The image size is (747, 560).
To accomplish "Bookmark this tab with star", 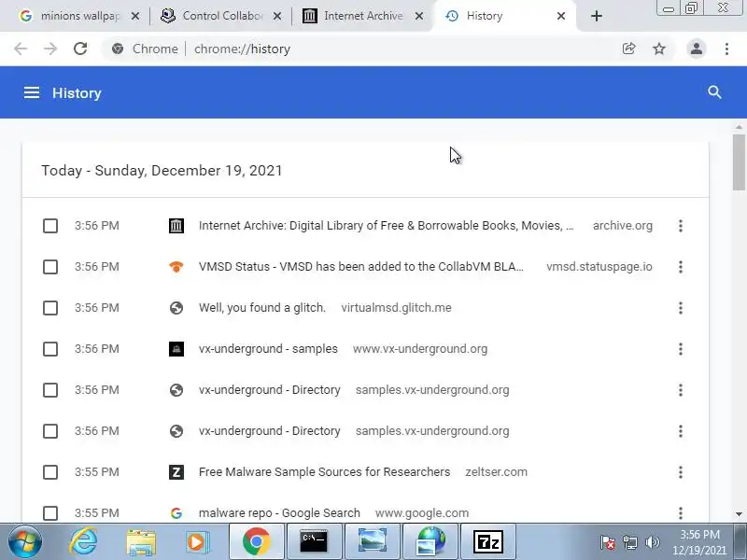I will pyautogui.click(x=659, y=49).
